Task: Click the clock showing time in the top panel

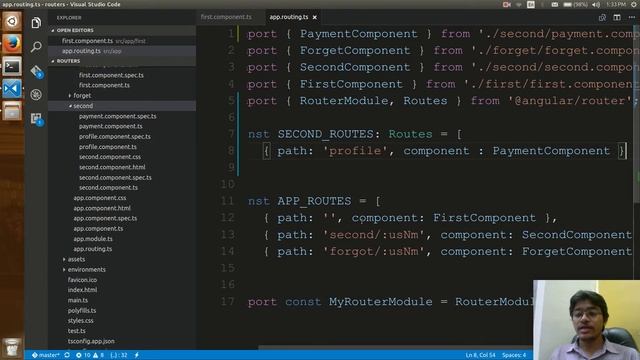Action: (616, 4)
